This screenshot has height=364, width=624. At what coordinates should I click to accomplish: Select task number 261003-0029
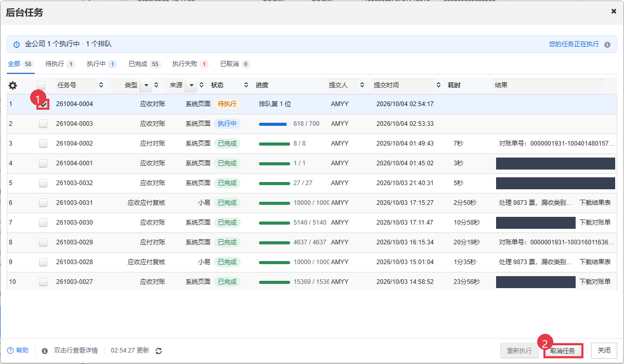tap(74, 242)
